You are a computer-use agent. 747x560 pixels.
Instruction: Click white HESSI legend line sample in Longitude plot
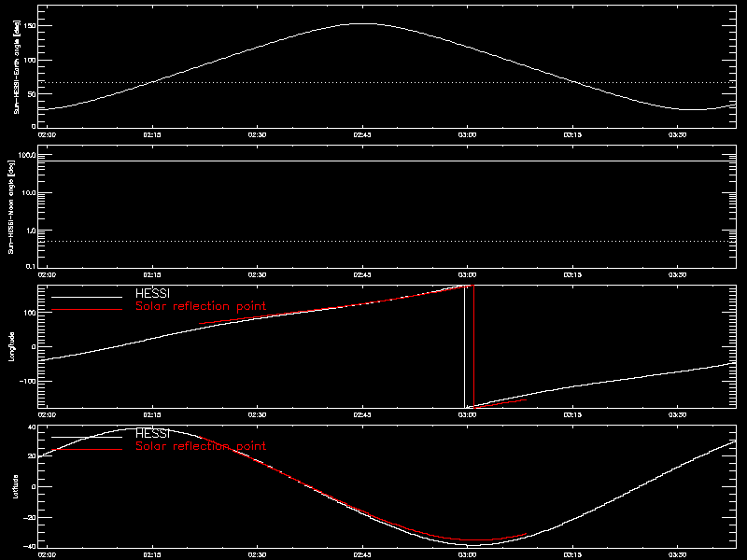(87, 297)
